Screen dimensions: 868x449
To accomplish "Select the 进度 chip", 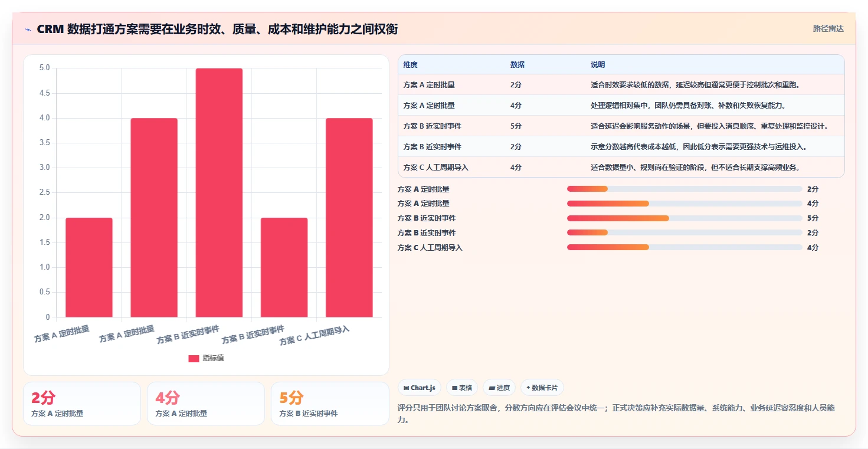I will (499, 388).
